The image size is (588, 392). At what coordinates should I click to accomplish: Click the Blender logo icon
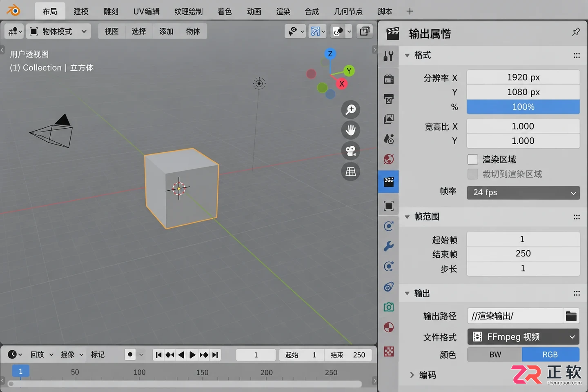point(13,11)
